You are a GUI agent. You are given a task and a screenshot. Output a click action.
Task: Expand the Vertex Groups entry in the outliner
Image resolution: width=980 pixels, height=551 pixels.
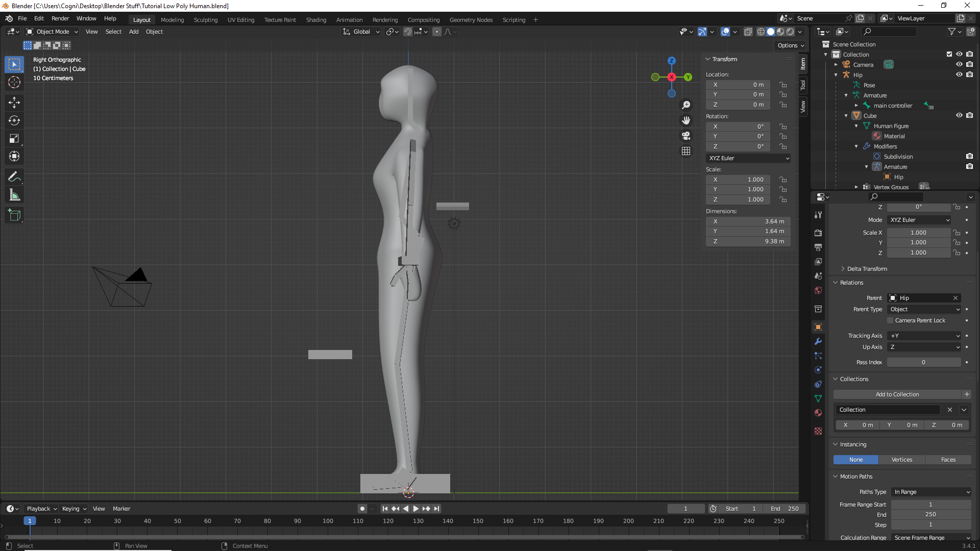point(856,187)
